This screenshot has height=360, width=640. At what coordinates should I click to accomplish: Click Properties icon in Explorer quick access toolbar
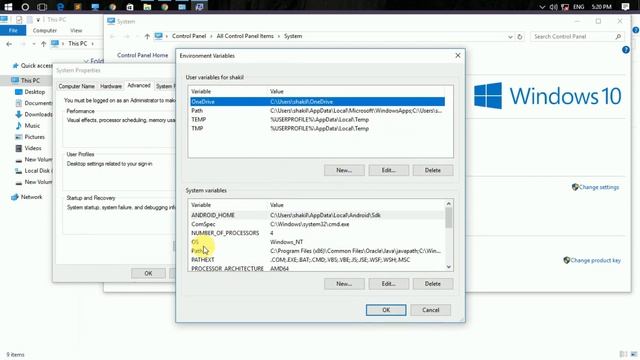point(19,20)
